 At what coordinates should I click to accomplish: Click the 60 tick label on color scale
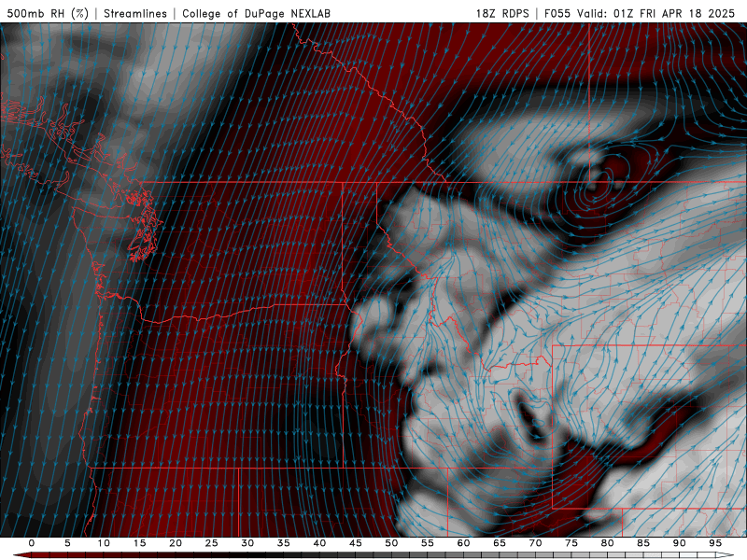[463, 543]
